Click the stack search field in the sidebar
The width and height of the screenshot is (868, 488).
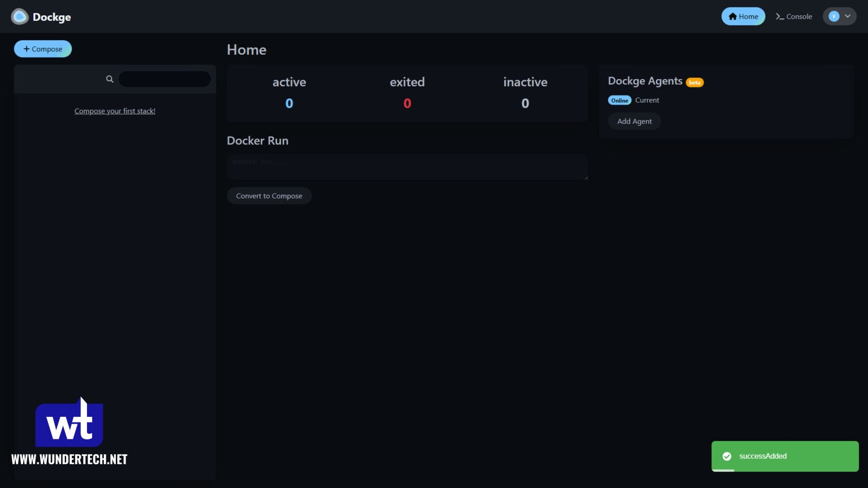[x=164, y=79]
